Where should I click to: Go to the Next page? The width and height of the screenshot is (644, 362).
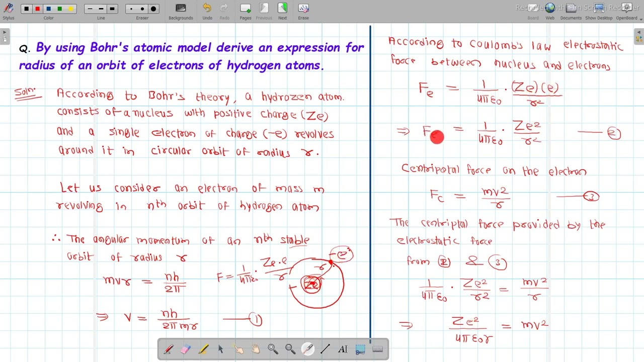tap(282, 11)
